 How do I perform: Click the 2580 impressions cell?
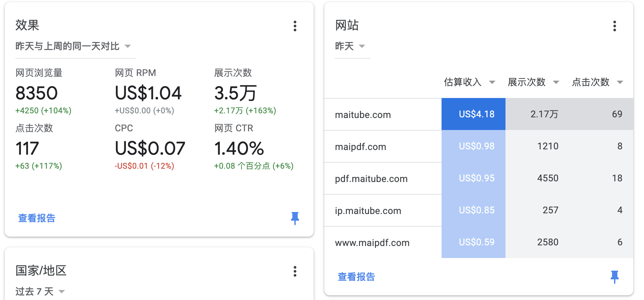[x=537, y=242]
